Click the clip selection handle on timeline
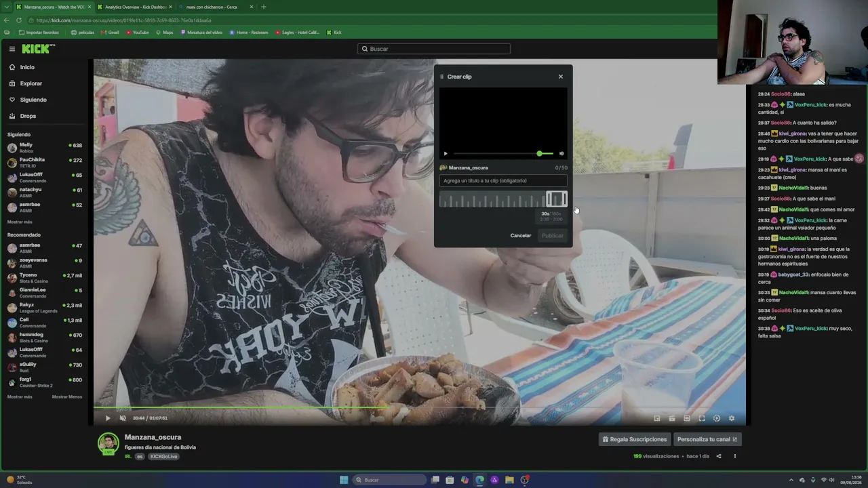 [x=557, y=199]
